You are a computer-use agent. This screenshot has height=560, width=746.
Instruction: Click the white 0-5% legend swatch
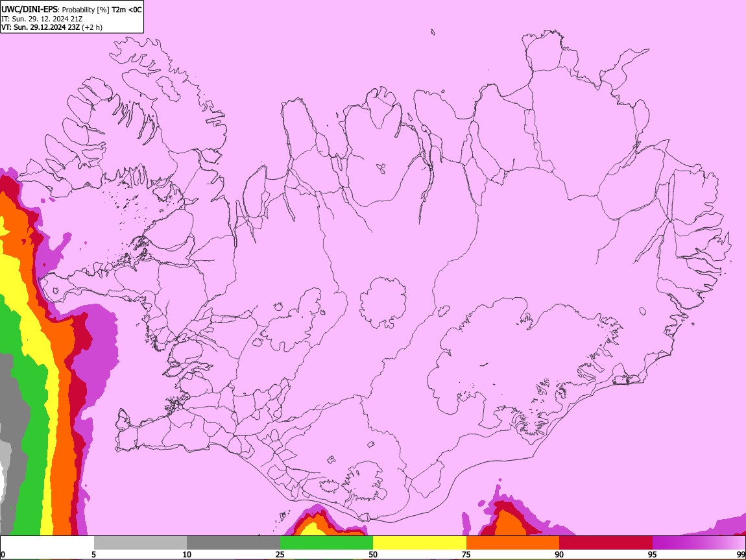[47, 543]
